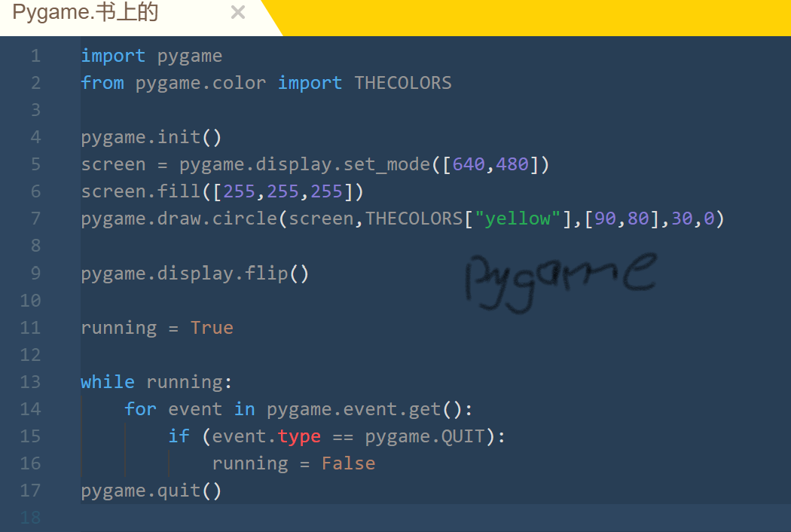Click 'pygame.QUIT' constant
Image resolution: width=791 pixels, height=532 pixels.
[425, 436]
